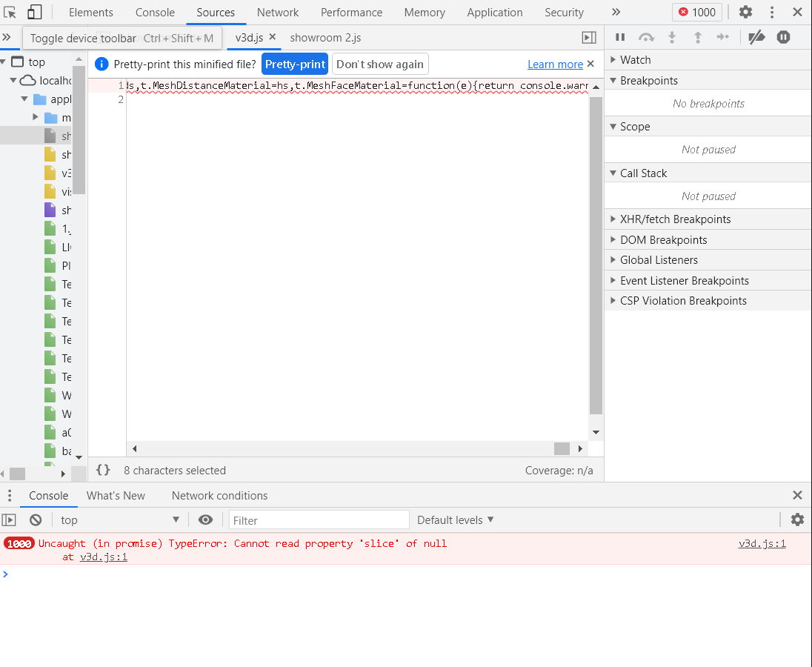Click the inspect element picker icon
Viewport: 812px width, 667px height.
click(10, 12)
